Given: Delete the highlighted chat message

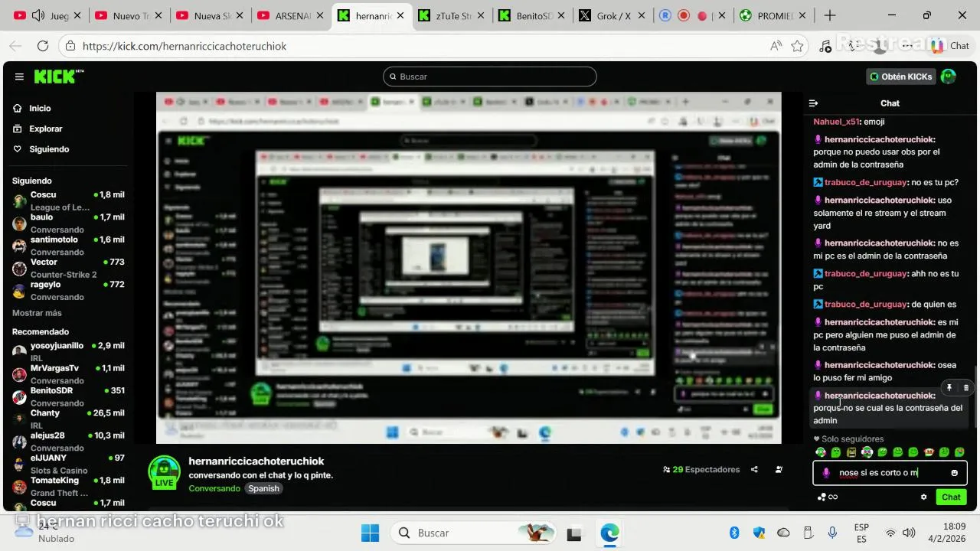Looking at the screenshot, I should 966,388.
